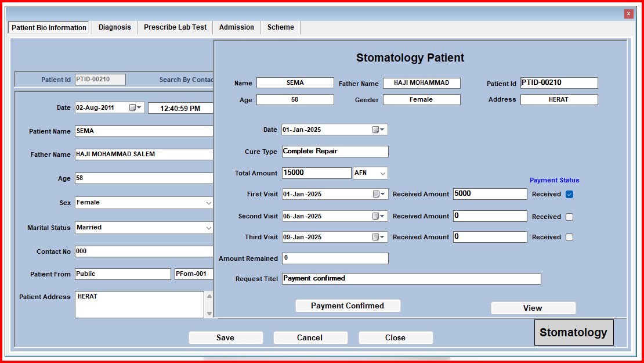Click the Stomatology Age field 58
Viewport: 644px width, 363px height.
[295, 99]
